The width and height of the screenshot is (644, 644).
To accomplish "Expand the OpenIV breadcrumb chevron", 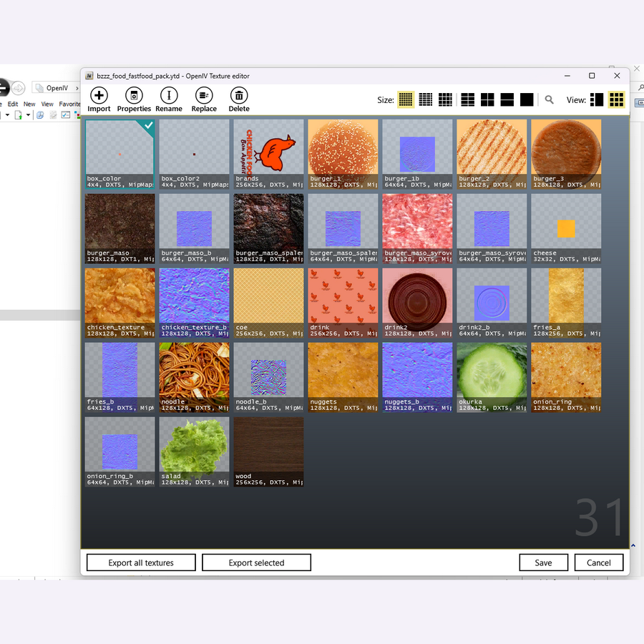I will point(77,88).
